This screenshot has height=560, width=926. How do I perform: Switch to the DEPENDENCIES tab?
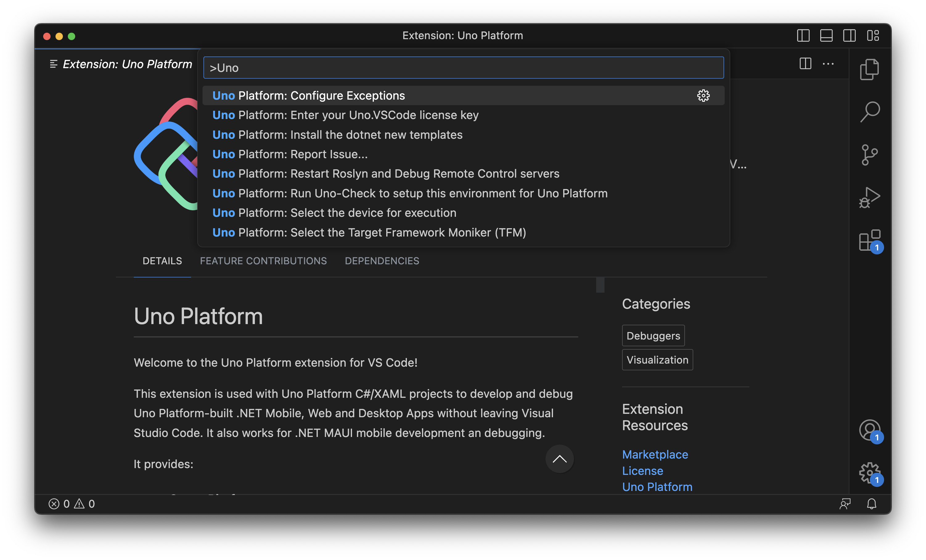click(382, 261)
